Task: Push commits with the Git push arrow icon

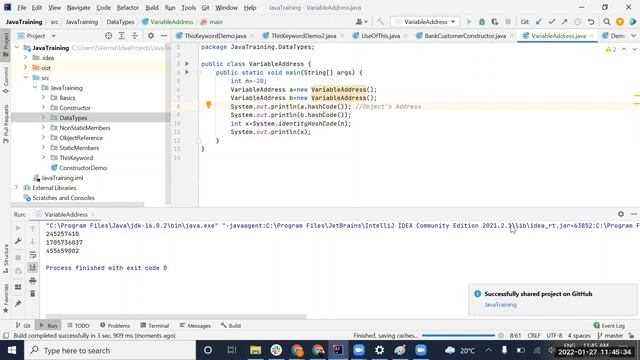Action: tap(564, 22)
